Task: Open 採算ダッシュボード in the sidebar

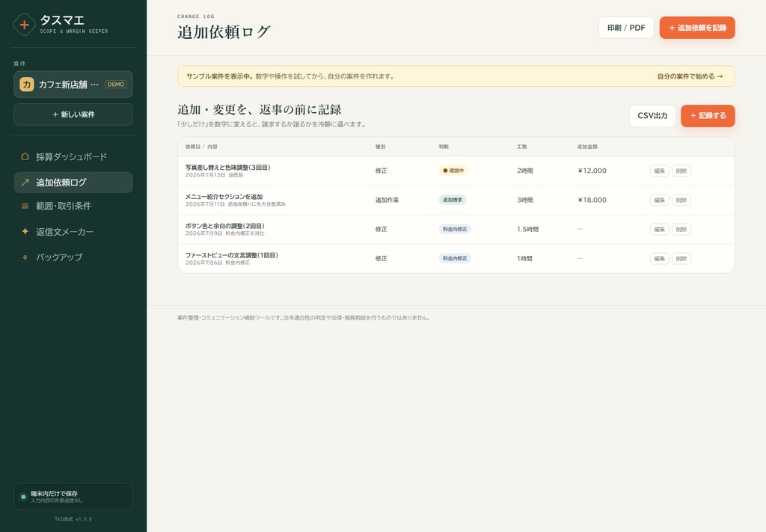Action: (73, 157)
